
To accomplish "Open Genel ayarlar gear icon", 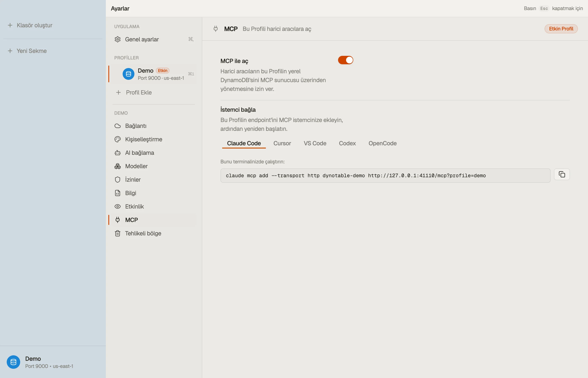I will click(118, 39).
